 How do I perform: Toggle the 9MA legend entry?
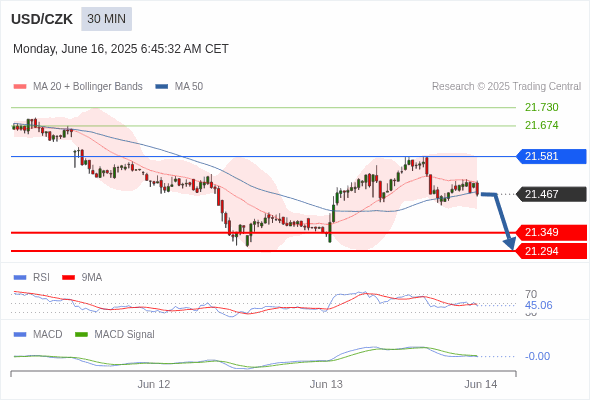[x=82, y=277]
